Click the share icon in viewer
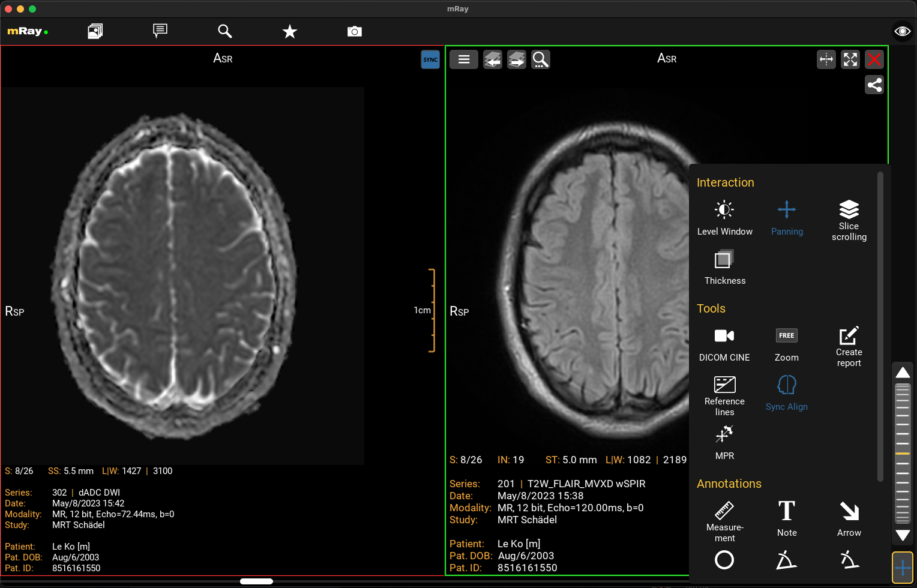 pyautogui.click(x=874, y=85)
